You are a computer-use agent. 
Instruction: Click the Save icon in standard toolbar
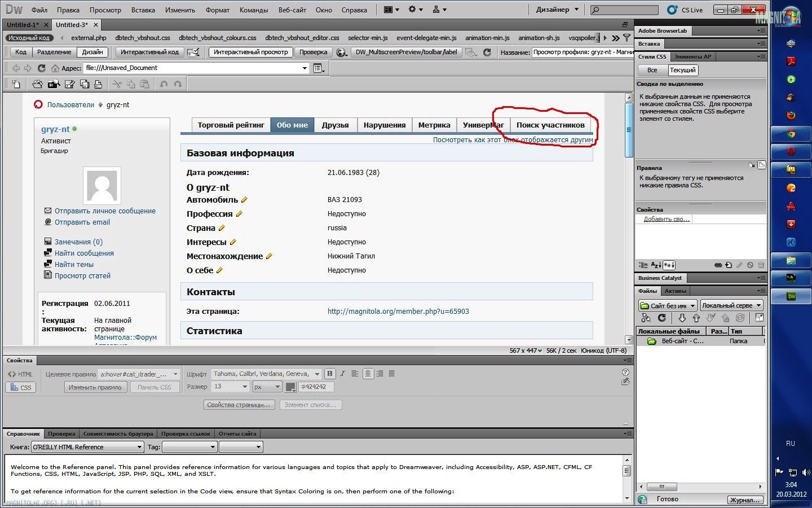coord(70,84)
